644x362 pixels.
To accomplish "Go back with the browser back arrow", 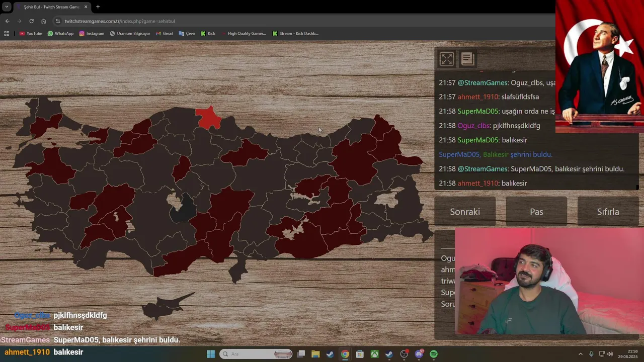I will [7, 21].
